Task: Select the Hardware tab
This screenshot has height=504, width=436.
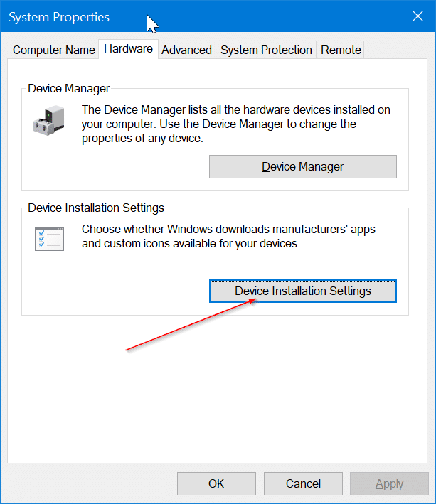Action: coord(128,49)
